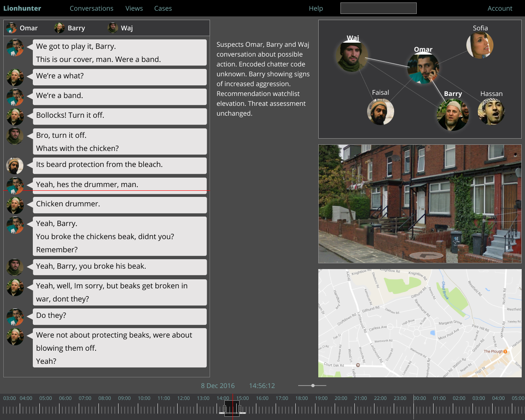
Task: Click the 14:00 mark on the timeline
Action: (x=222, y=398)
